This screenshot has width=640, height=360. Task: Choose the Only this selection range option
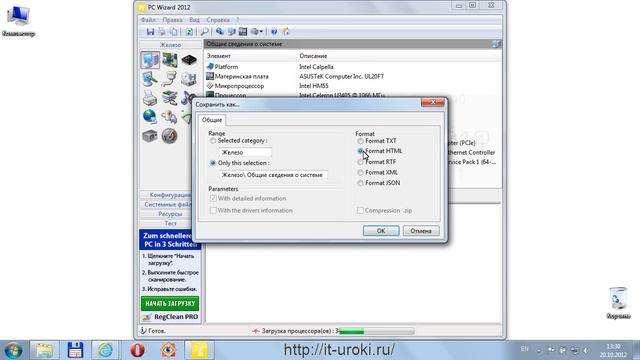[213, 163]
